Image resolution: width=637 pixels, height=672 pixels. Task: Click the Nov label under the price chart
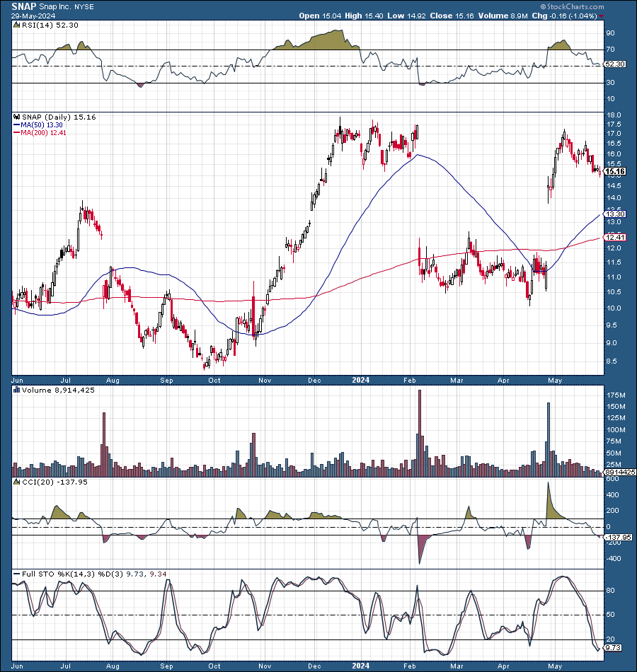265,380
